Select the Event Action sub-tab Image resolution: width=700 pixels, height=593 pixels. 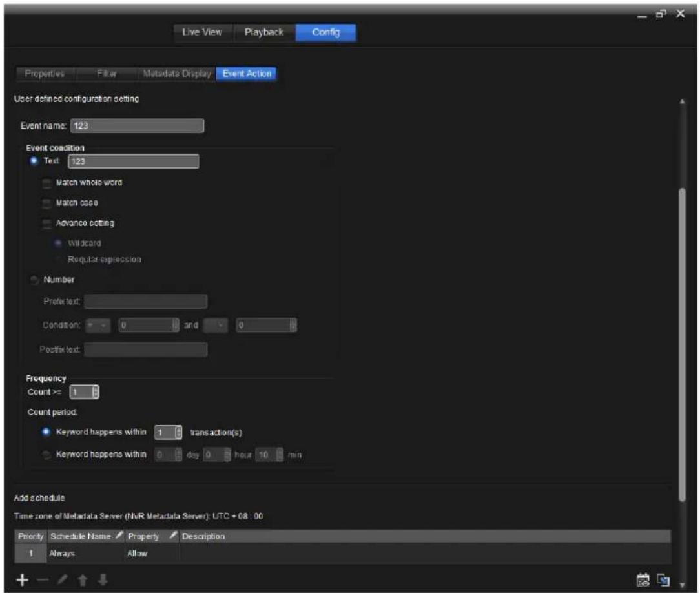coord(247,74)
